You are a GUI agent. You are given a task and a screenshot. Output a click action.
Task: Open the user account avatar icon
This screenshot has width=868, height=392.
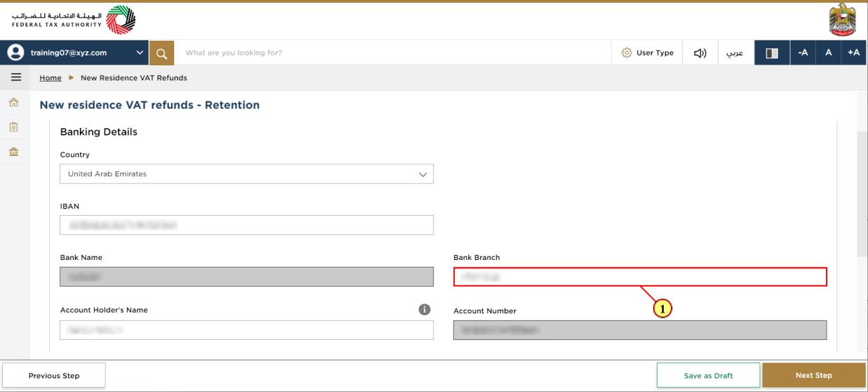point(15,53)
